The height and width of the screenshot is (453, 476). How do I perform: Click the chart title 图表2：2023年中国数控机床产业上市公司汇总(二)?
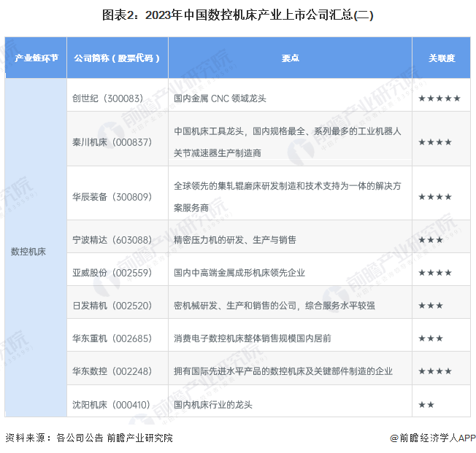click(x=237, y=15)
